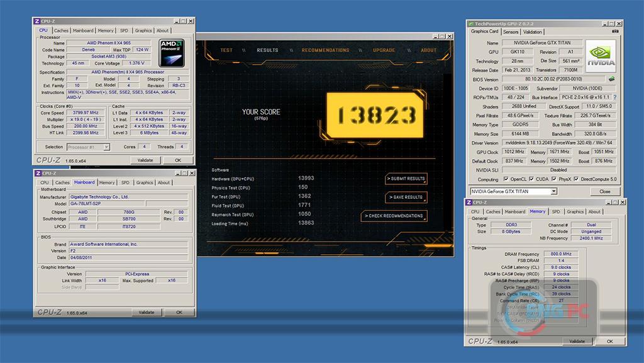Open Caches tab in CPU-Z processor window
The image size is (644, 363).
[x=61, y=30]
